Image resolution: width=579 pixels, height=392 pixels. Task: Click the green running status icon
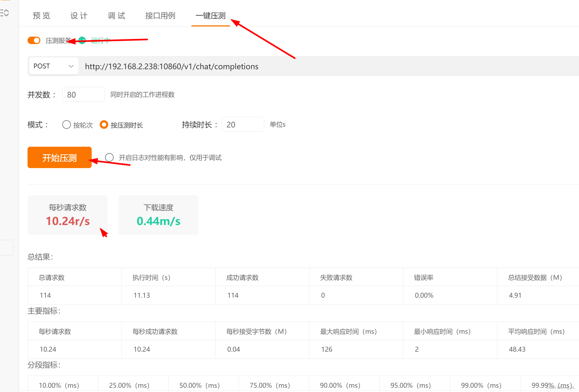tap(82, 40)
